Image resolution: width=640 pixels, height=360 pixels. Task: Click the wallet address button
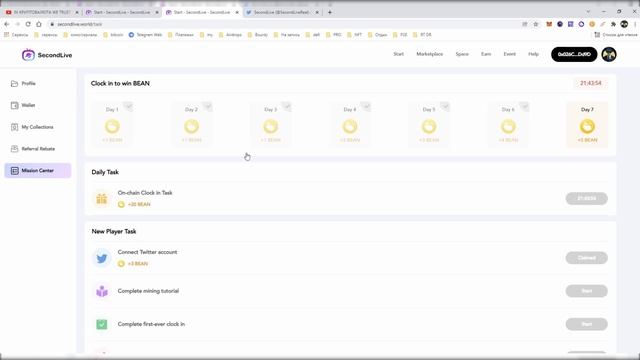coord(574,54)
